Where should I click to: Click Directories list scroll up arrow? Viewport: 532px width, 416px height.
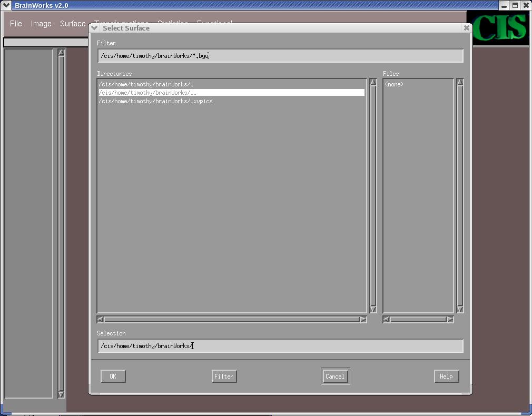[373, 83]
